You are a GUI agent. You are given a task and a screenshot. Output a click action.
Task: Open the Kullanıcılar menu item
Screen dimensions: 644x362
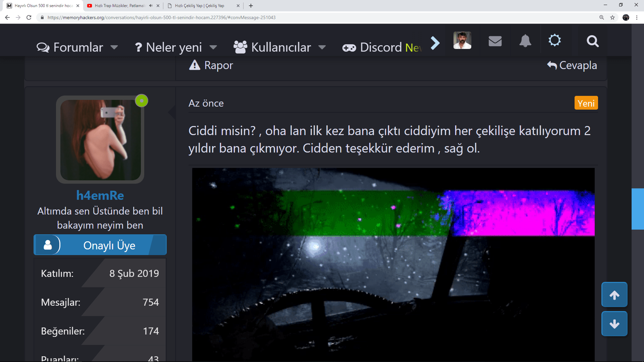[272, 47]
